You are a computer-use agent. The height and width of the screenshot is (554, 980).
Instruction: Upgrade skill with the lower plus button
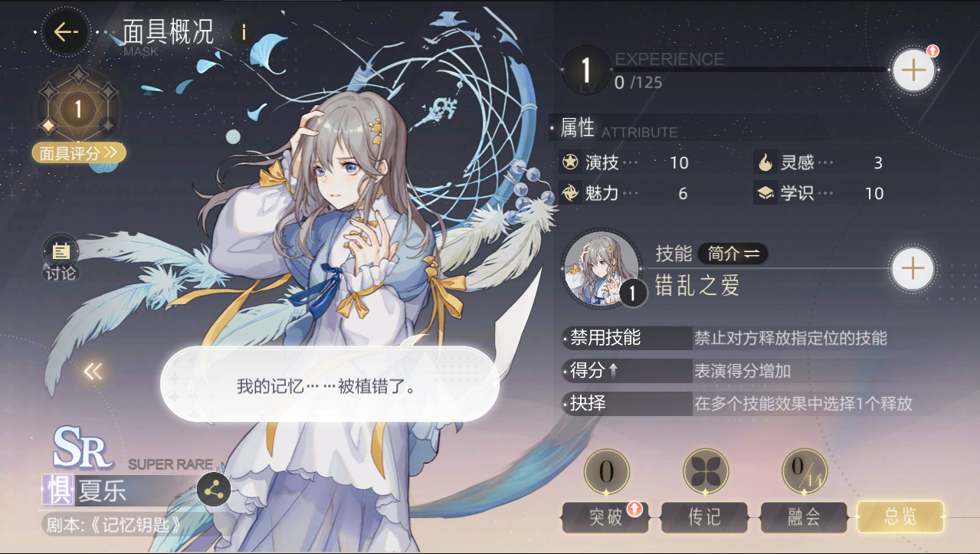[913, 269]
